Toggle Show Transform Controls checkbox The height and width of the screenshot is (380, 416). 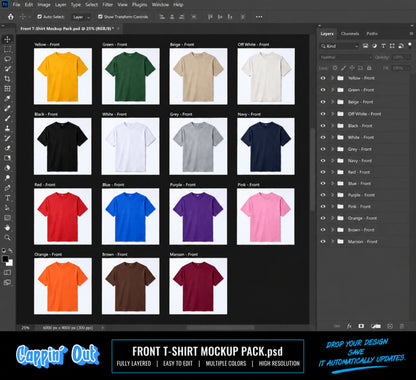coord(100,17)
